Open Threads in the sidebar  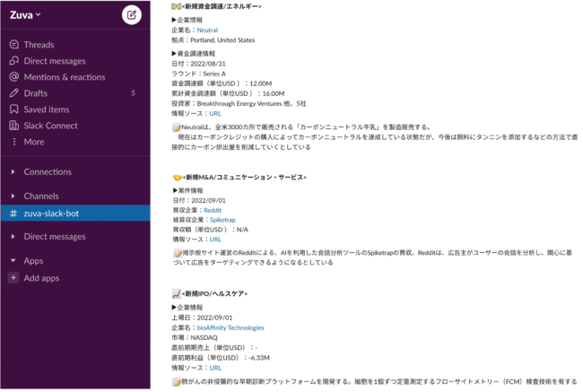click(x=39, y=45)
